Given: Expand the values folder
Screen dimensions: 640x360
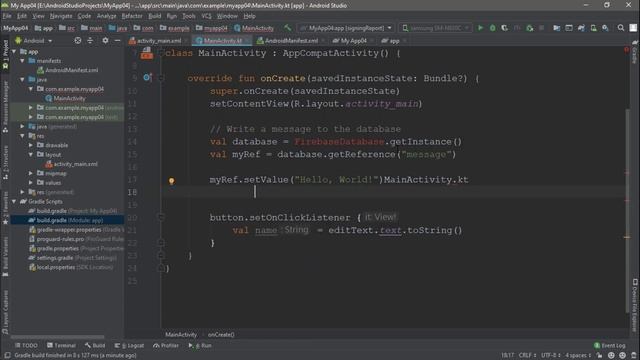Looking at the screenshot, I should click(x=31, y=183).
